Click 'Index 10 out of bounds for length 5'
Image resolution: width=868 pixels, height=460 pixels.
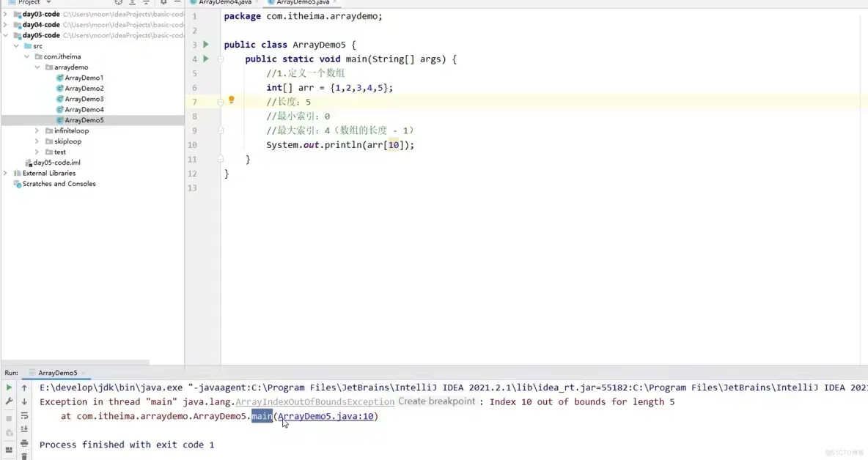pyautogui.click(x=582, y=402)
